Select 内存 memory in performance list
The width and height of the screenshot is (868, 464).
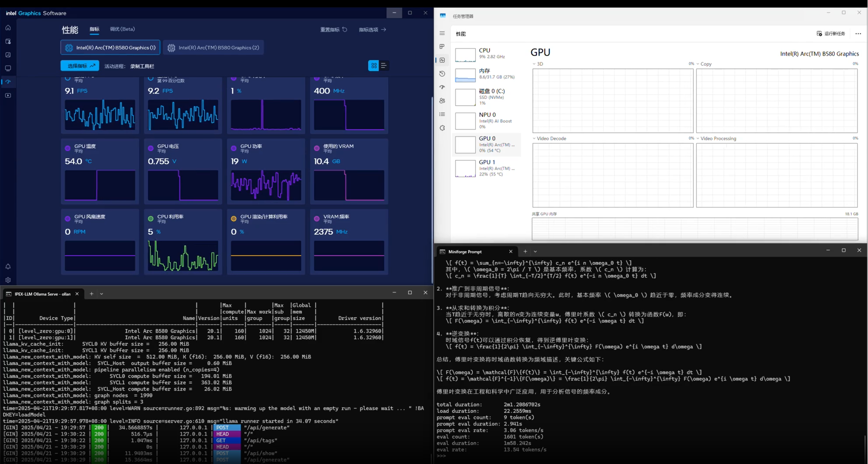pyautogui.click(x=487, y=75)
